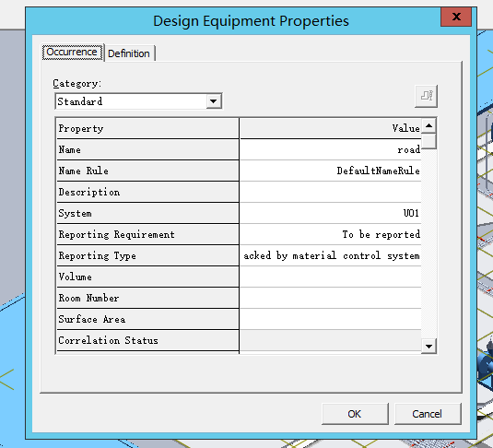This screenshot has height=448, width=493.
Task: Click the 'Property' column header
Action: pyautogui.click(x=147, y=128)
